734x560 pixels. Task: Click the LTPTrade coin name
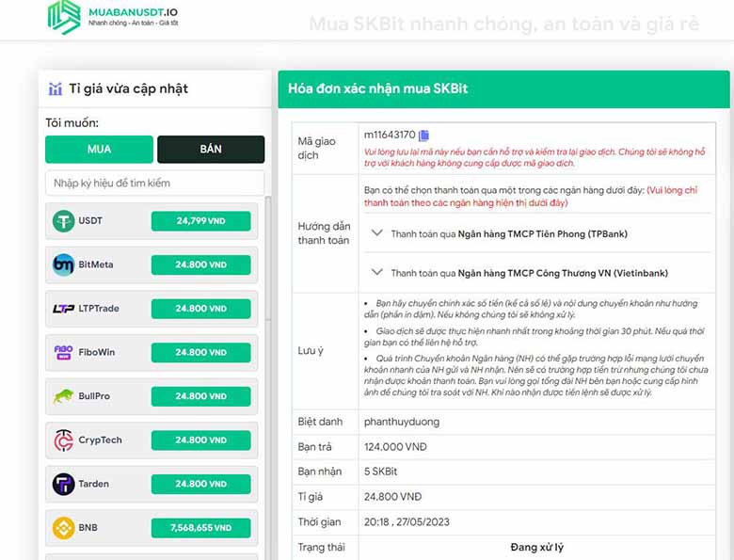click(x=99, y=309)
